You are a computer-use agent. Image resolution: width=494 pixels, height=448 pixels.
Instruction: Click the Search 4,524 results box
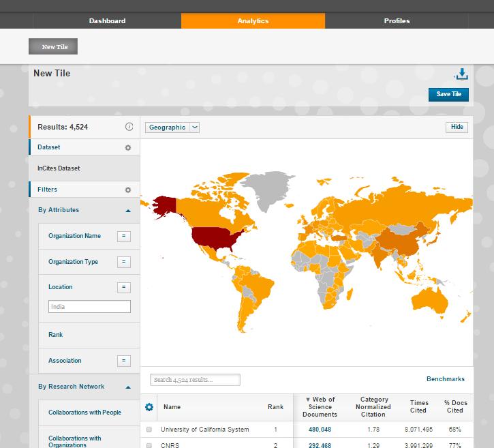pos(195,380)
